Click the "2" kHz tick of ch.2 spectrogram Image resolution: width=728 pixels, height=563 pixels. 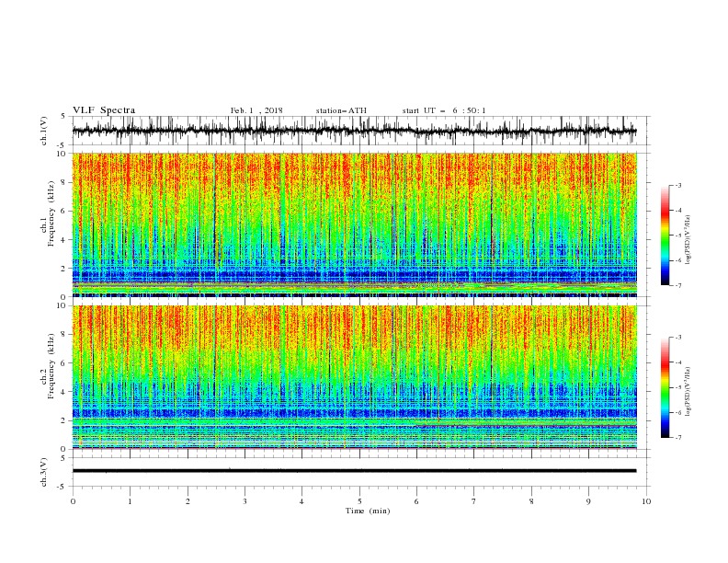click(x=65, y=420)
